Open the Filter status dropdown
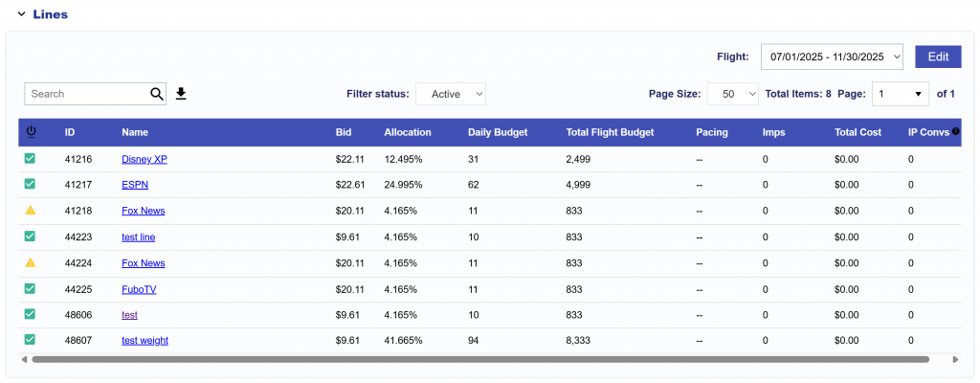 pos(451,94)
